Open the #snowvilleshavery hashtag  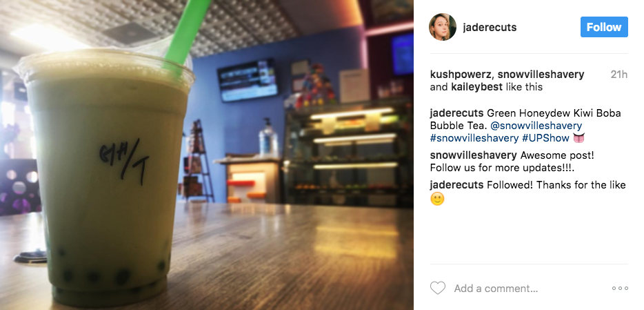[x=474, y=138]
